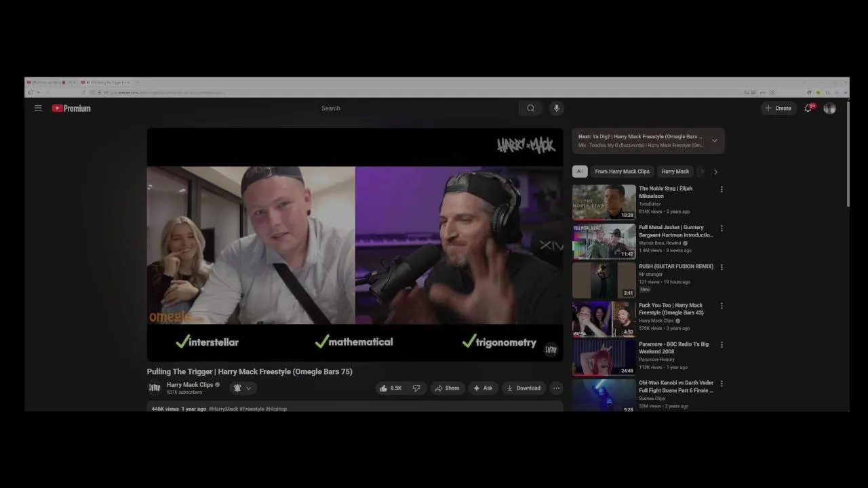Open the account avatar menu
868x488 pixels.
(829, 108)
